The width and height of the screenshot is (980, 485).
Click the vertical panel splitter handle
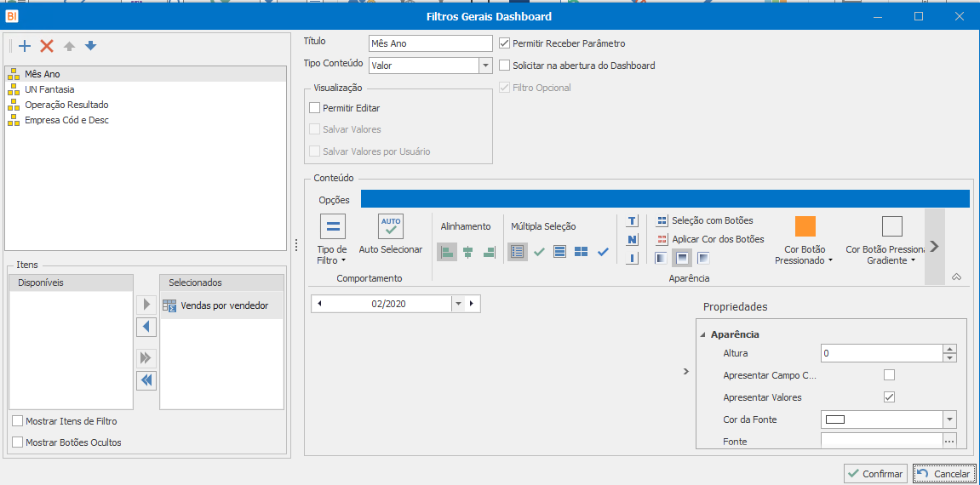tap(296, 245)
